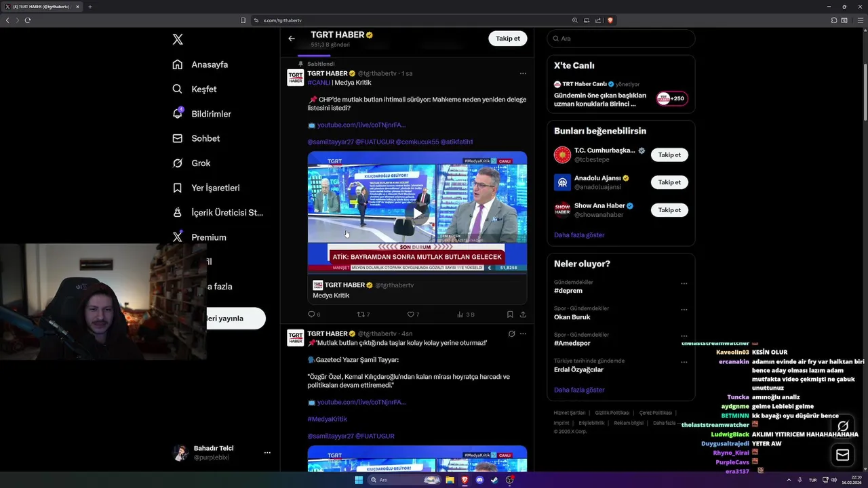Follow Anadolu Ajansı
The height and width of the screenshot is (488, 868).
(x=669, y=182)
